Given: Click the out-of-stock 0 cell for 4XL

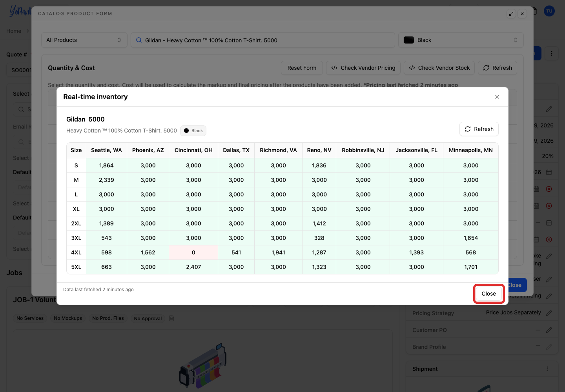Looking at the screenshot, I should pyautogui.click(x=193, y=252).
